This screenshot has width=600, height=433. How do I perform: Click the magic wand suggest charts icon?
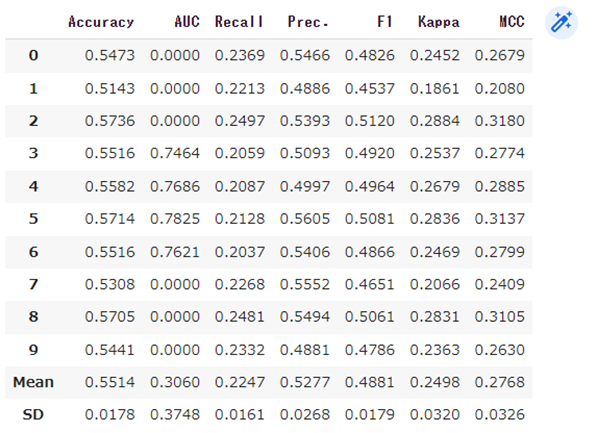click(x=562, y=23)
